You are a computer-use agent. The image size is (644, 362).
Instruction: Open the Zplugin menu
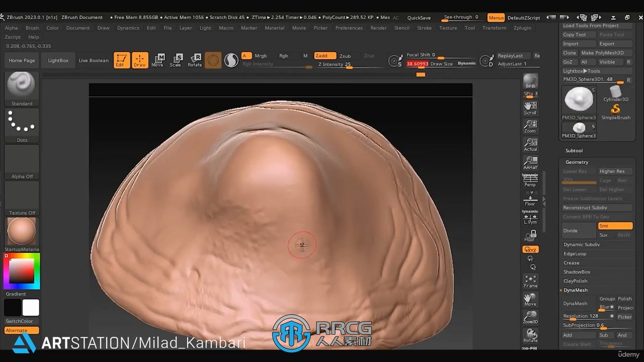click(522, 28)
